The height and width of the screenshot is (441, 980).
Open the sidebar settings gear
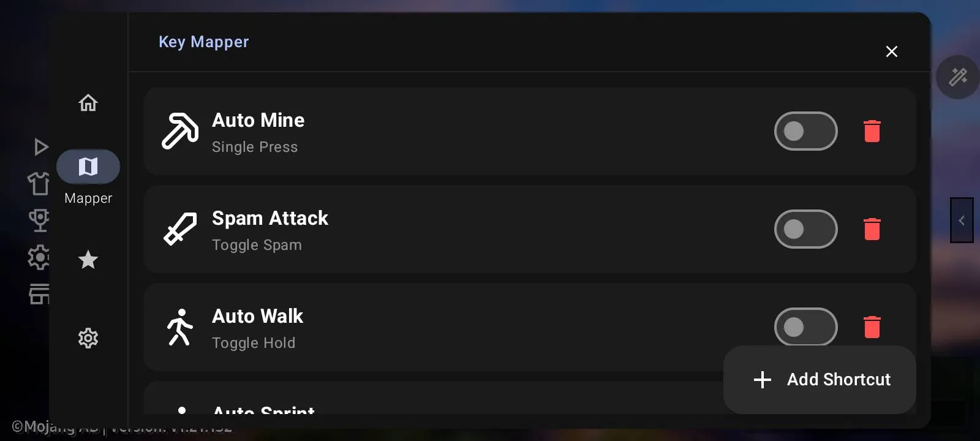88,338
